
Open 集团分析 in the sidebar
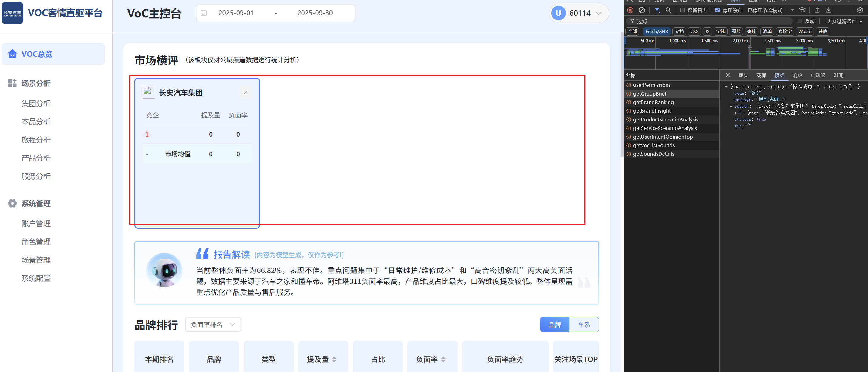pos(36,103)
